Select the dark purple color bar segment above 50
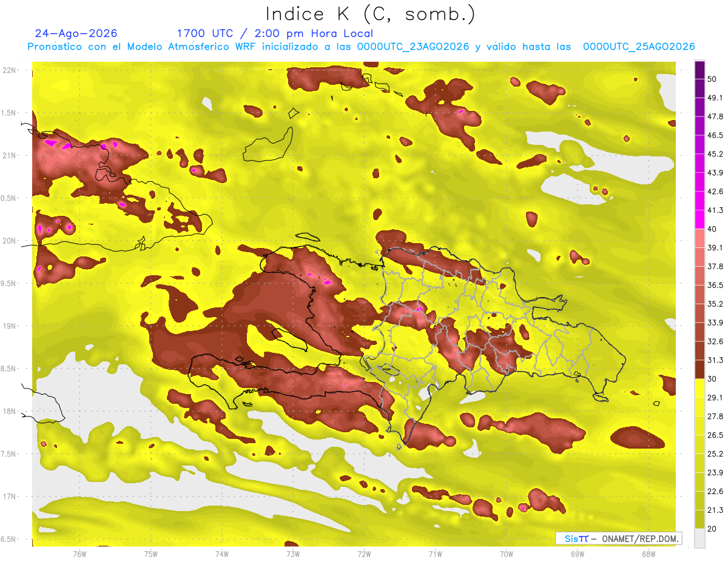Viewport: 728px width, 562px height. [699, 70]
